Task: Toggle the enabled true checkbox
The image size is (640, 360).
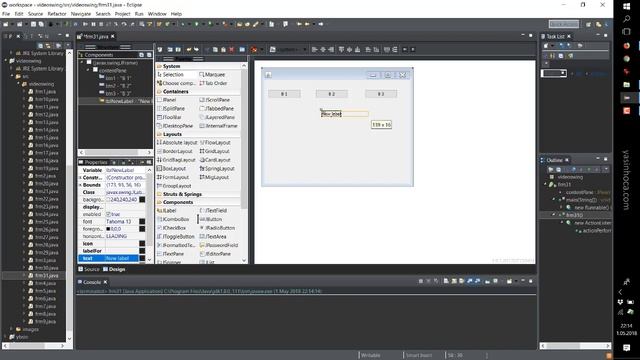Action: (x=108, y=214)
